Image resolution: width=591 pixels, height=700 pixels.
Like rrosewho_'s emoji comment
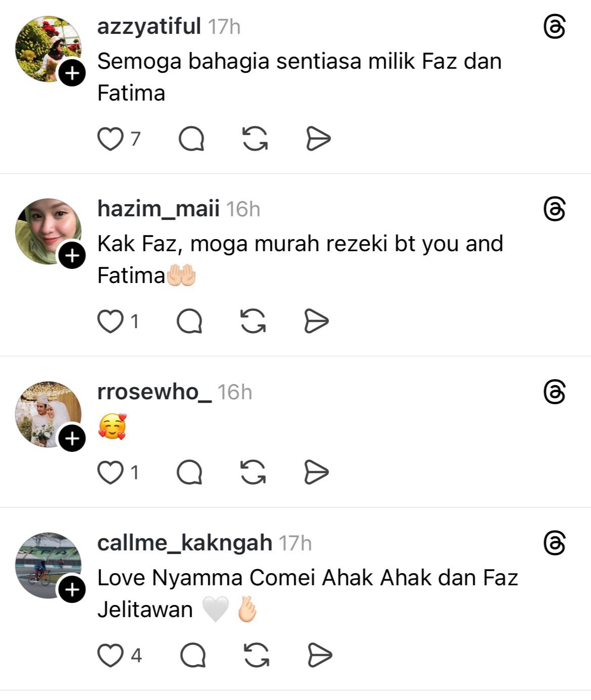110,473
